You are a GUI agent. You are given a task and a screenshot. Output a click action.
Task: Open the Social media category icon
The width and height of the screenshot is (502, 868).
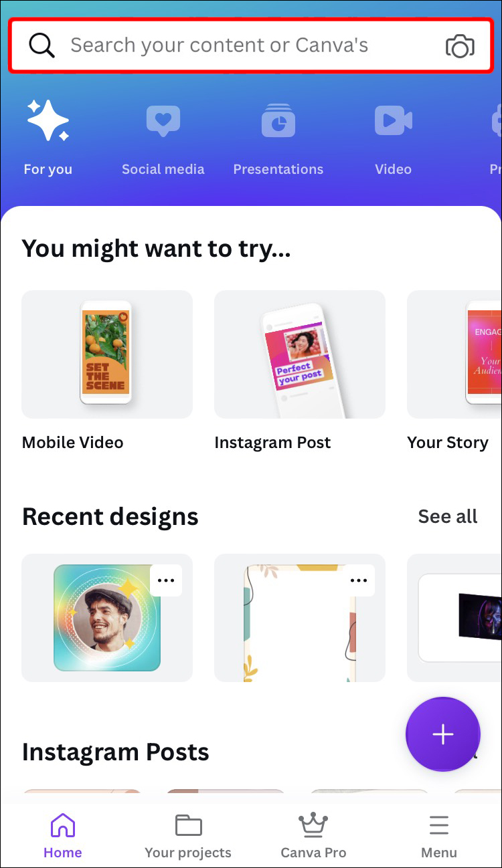[163, 120]
